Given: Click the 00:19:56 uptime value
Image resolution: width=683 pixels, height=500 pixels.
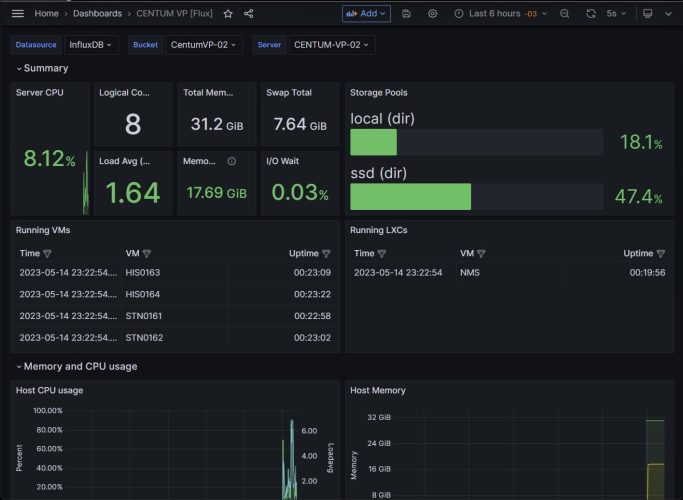Looking at the screenshot, I should coord(647,273).
